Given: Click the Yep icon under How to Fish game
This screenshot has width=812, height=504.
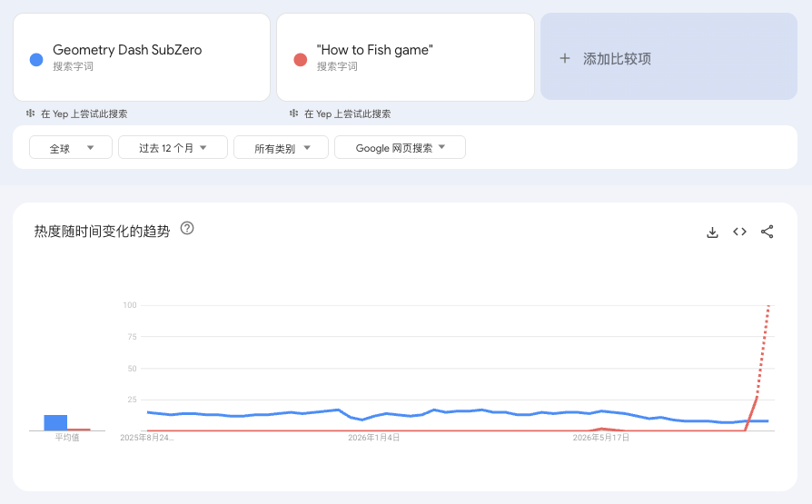Looking at the screenshot, I should (x=293, y=113).
